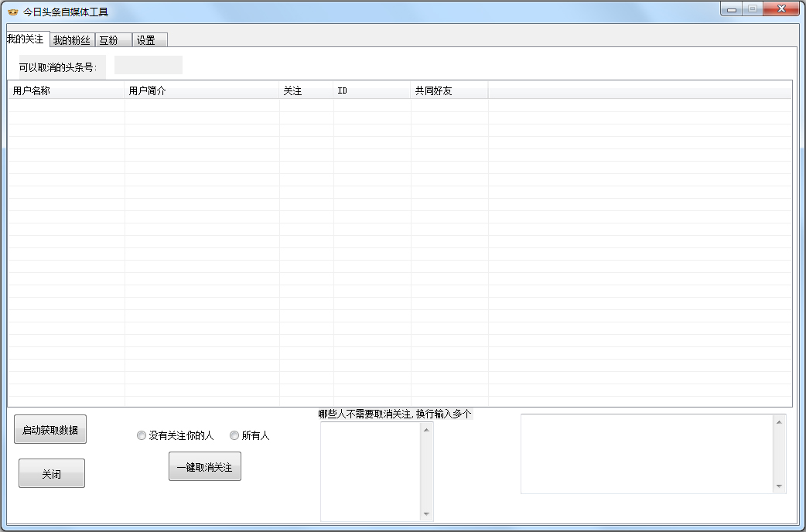Image resolution: width=806 pixels, height=532 pixels.
Task: Sort by the ID column header
Action: (371, 91)
